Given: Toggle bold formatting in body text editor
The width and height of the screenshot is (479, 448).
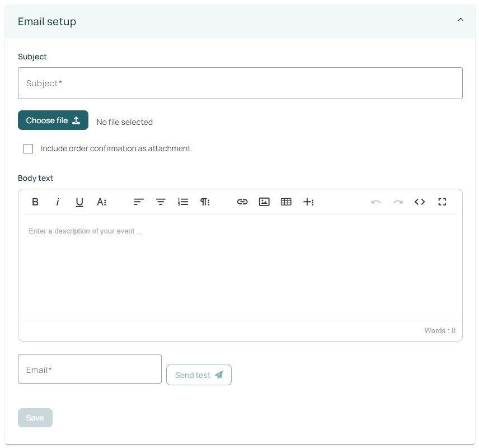Looking at the screenshot, I should click(35, 202).
